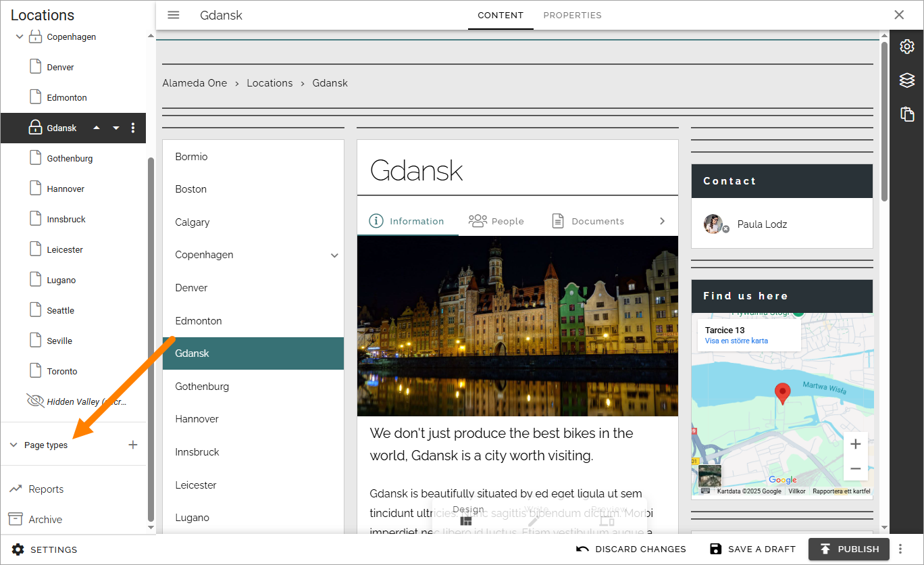Click the Archive box icon
This screenshot has width=924, height=565.
(15, 519)
